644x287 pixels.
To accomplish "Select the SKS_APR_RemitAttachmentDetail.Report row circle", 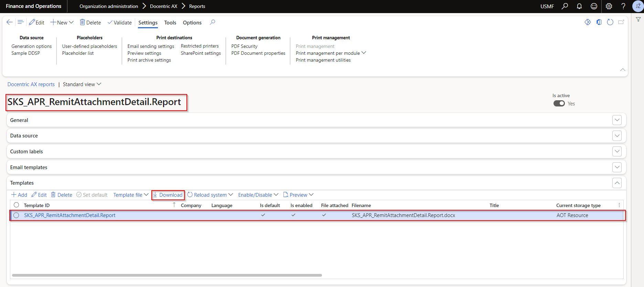I will click(16, 215).
